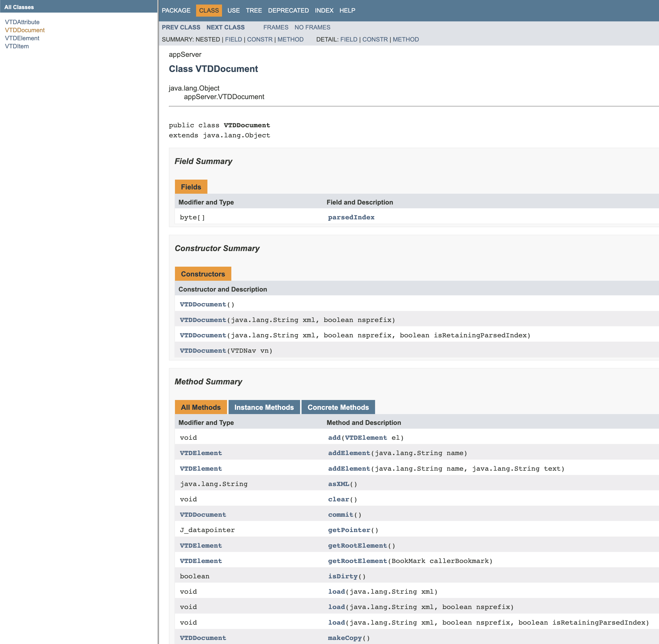This screenshot has width=659, height=644.
Task: Select the Instance Methods tab
Action: coord(264,407)
